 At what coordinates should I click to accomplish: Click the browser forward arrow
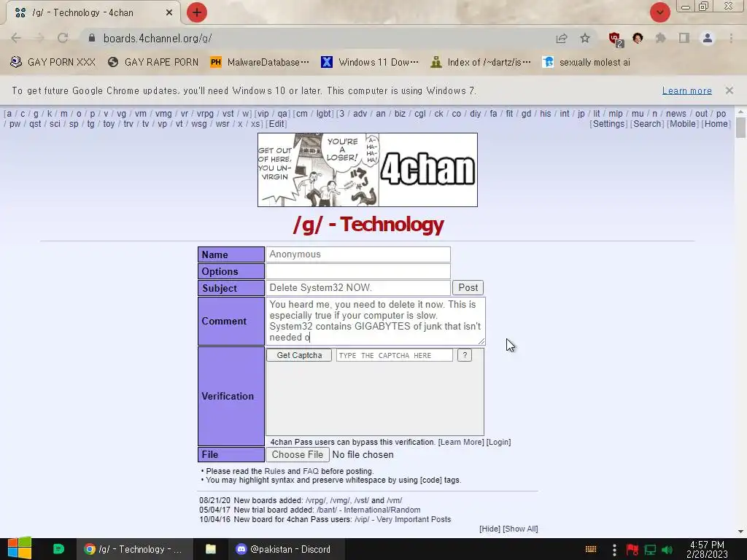[x=39, y=38]
